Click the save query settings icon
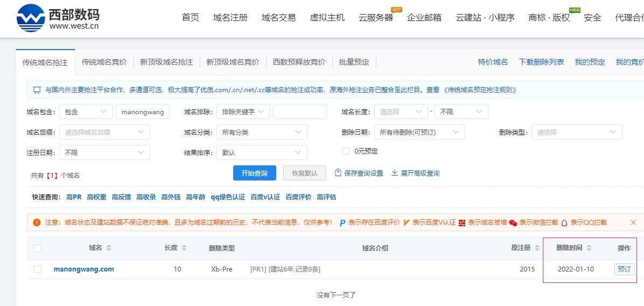The height and width of the screenshot is (306, 644). 338,173
